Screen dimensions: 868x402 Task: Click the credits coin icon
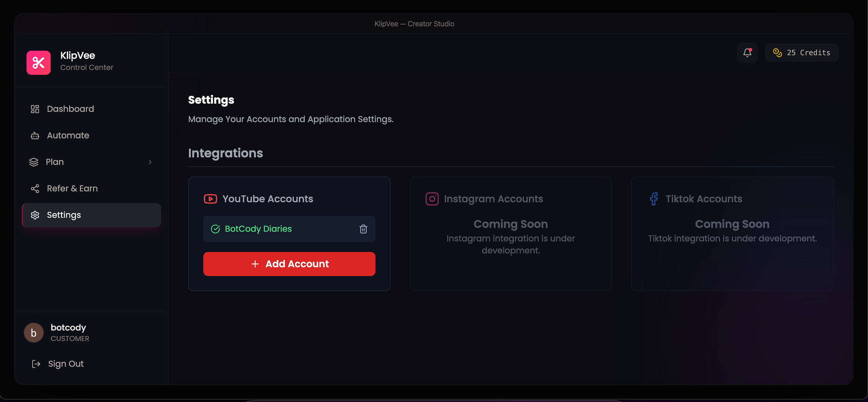click(x=777, y=53)
